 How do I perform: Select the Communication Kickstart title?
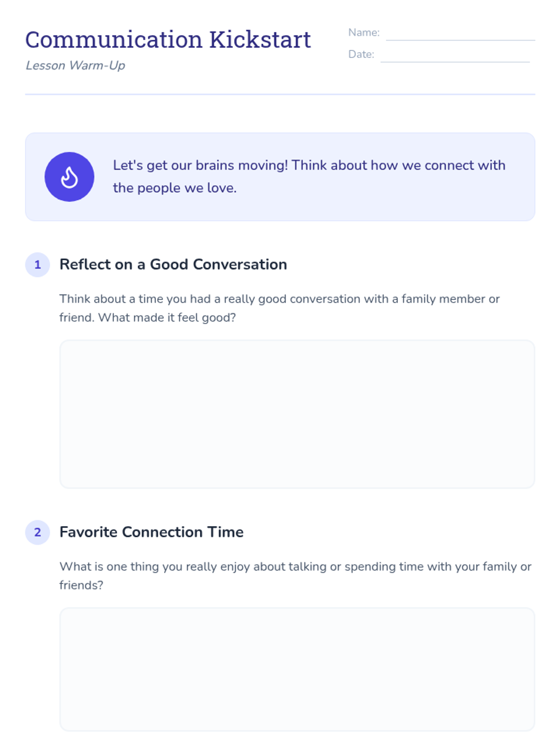[x=168, y=40]
